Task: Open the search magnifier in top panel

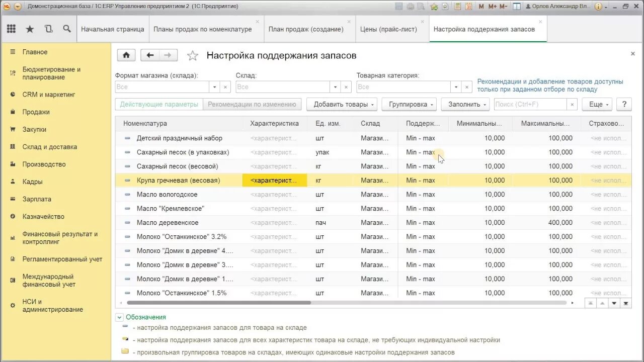Action: pyautogui.click(x=67, y=29)
